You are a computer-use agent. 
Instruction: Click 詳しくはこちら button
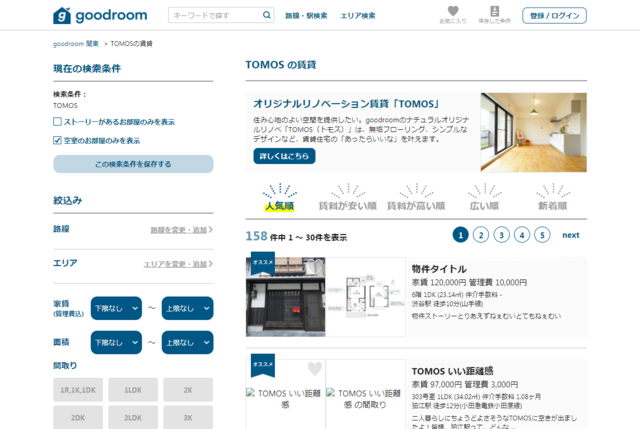284,156
